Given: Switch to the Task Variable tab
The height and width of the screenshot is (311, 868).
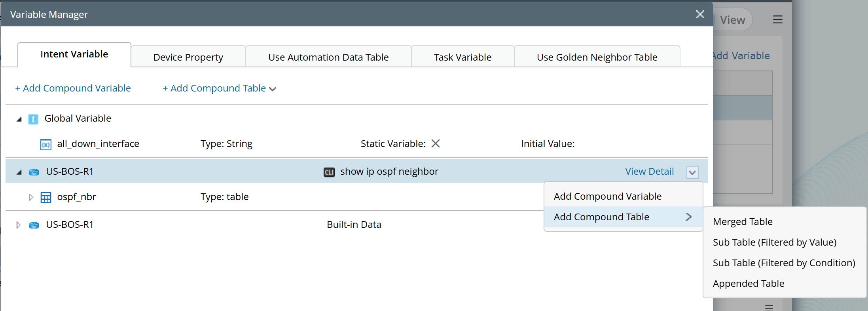Looking at the screenshot, I should click(462, 57).
